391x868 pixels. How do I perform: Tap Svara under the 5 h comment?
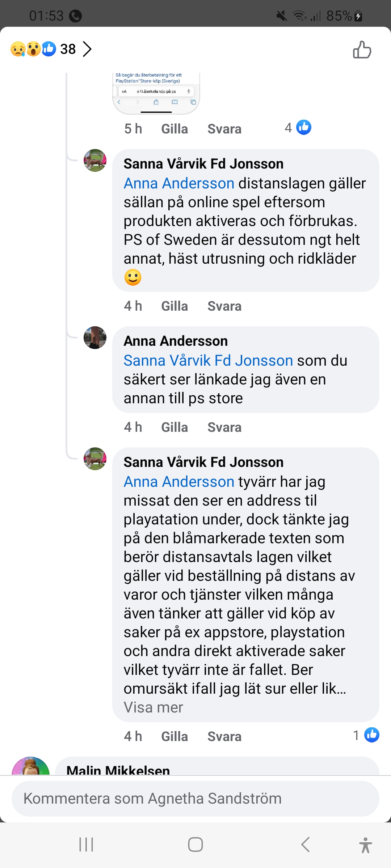tap(224, 129)
